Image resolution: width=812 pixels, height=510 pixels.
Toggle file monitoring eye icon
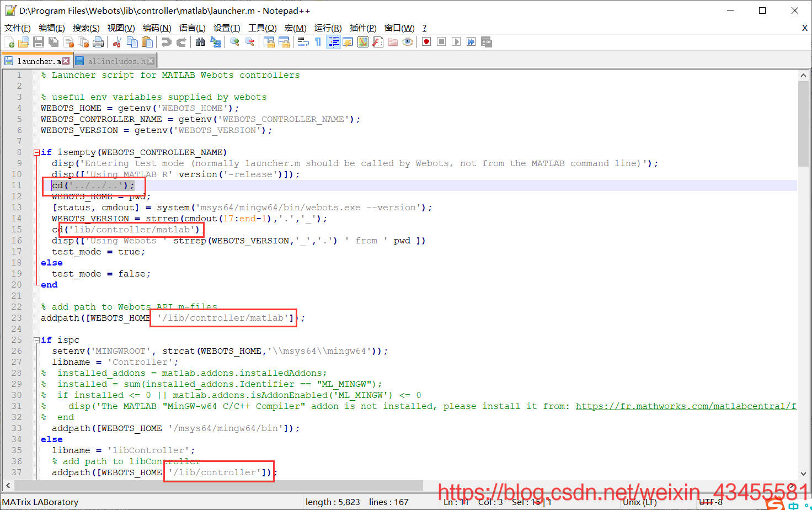coord(408,42)
